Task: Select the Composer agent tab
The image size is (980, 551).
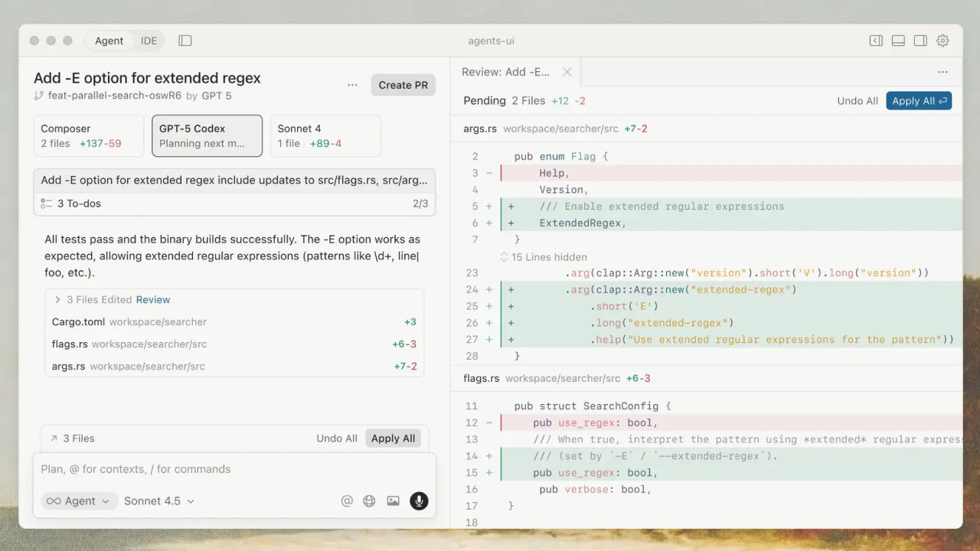Action: 89,135
